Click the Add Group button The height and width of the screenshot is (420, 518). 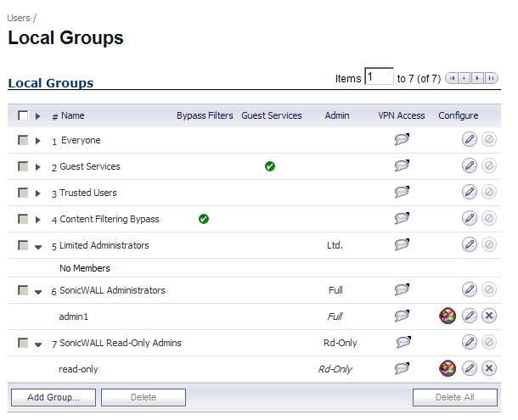[53, 397]
